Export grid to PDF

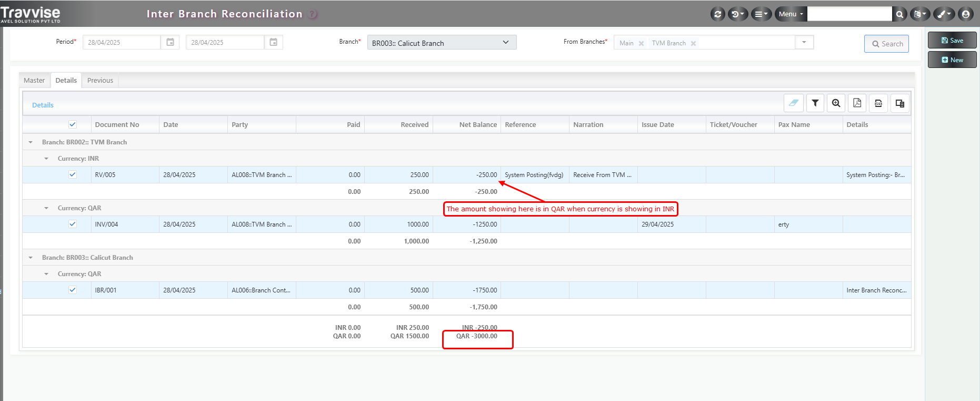[857, 103]
